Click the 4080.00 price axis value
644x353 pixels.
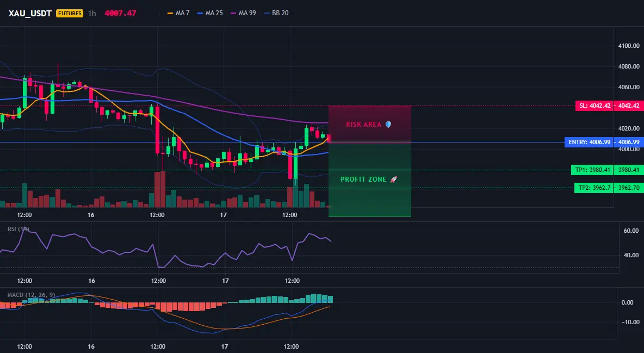tap(629, 66)
